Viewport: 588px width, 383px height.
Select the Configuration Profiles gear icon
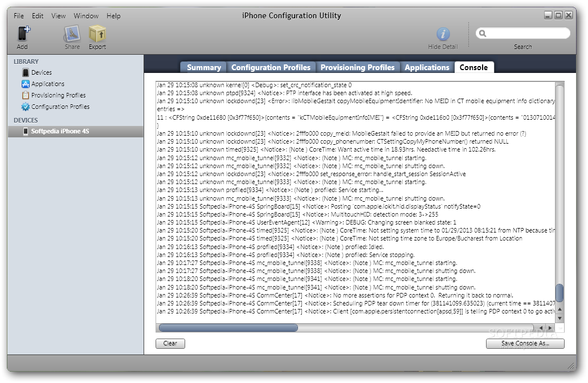tap(26, 107)
